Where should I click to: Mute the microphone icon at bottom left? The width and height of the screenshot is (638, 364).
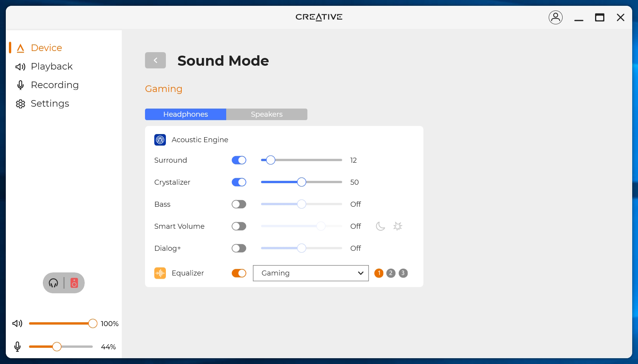(17, 347)
